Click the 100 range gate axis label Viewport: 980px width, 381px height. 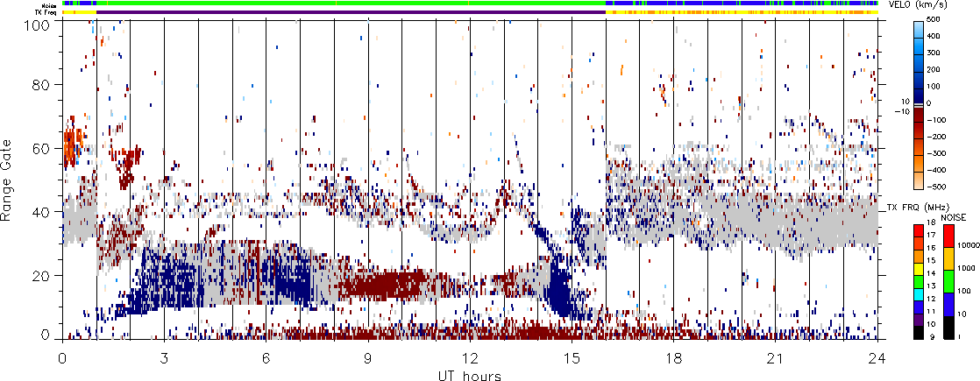[41, 26]
